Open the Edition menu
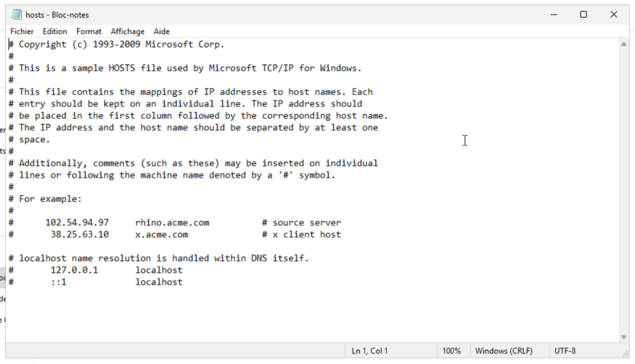This screenshot has height=364, width=635. tap(55, 32)
